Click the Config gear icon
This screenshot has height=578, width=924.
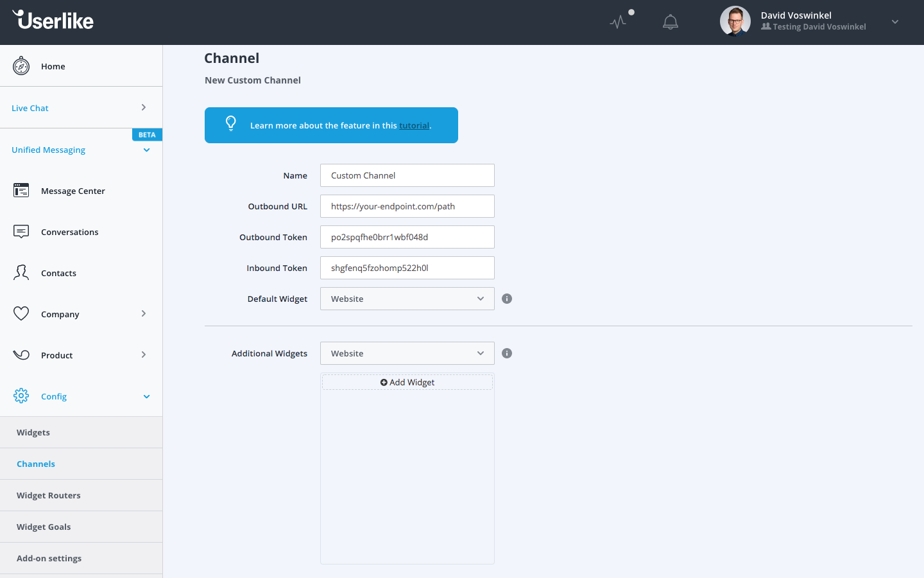21,396
